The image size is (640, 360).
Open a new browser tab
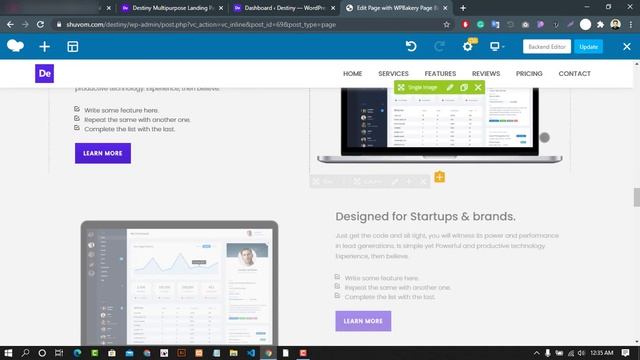463,8
